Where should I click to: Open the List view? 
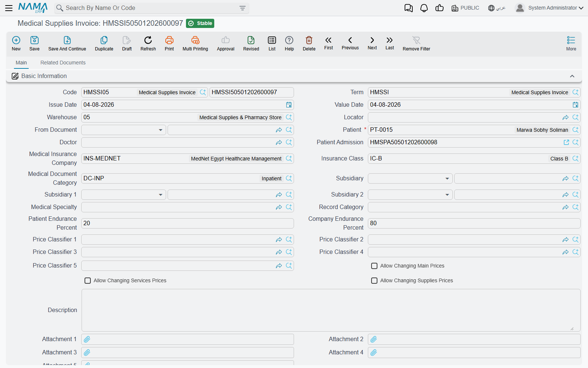point(272,43)
